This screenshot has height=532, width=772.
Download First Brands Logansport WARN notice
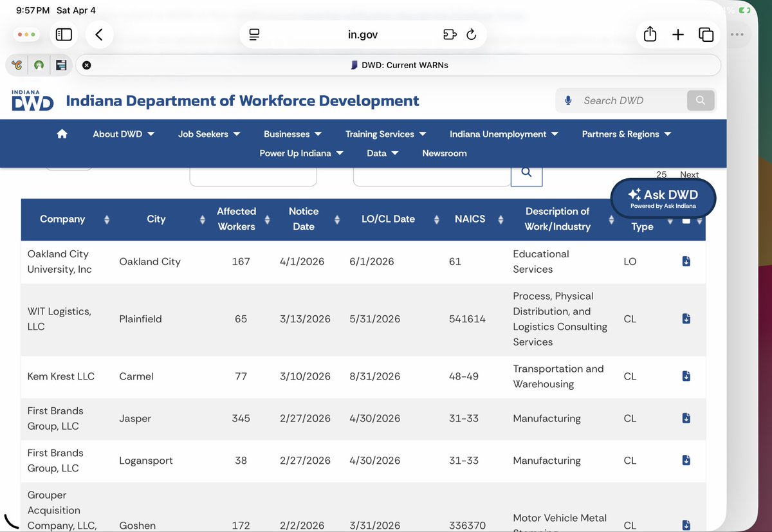coord(686,461)
